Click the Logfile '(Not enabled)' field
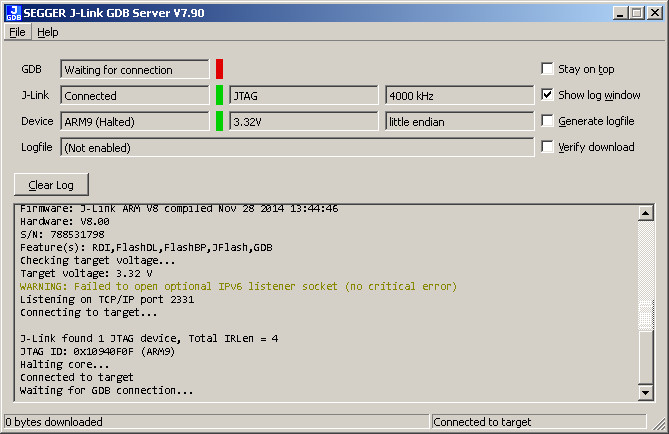669x434 pixels. (x=297, y=147)
